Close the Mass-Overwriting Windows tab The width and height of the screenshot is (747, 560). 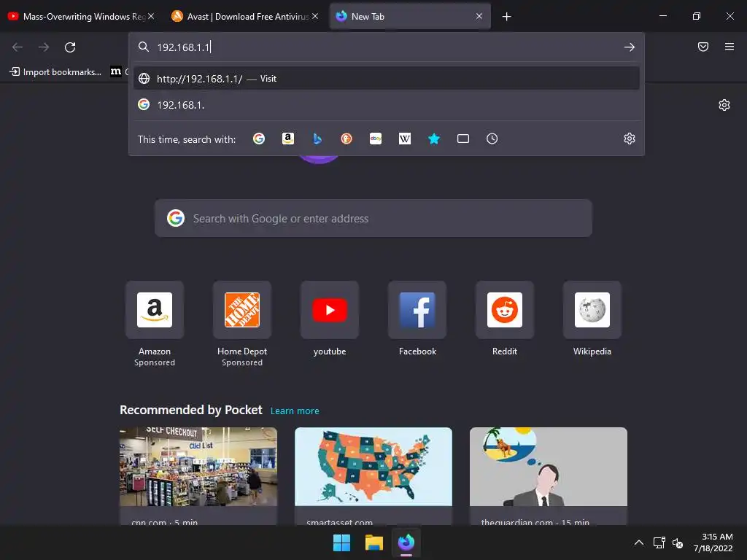click(151, 16)
